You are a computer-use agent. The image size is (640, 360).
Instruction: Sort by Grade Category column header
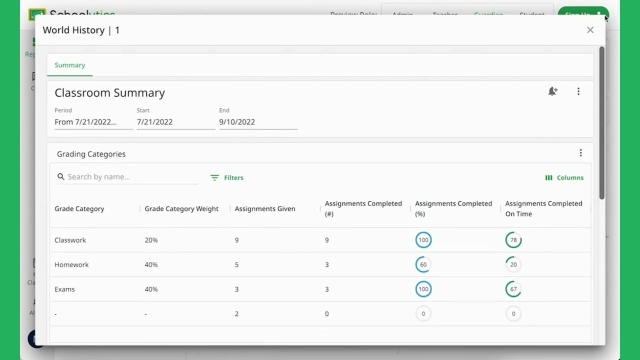(x=79, y=209)
